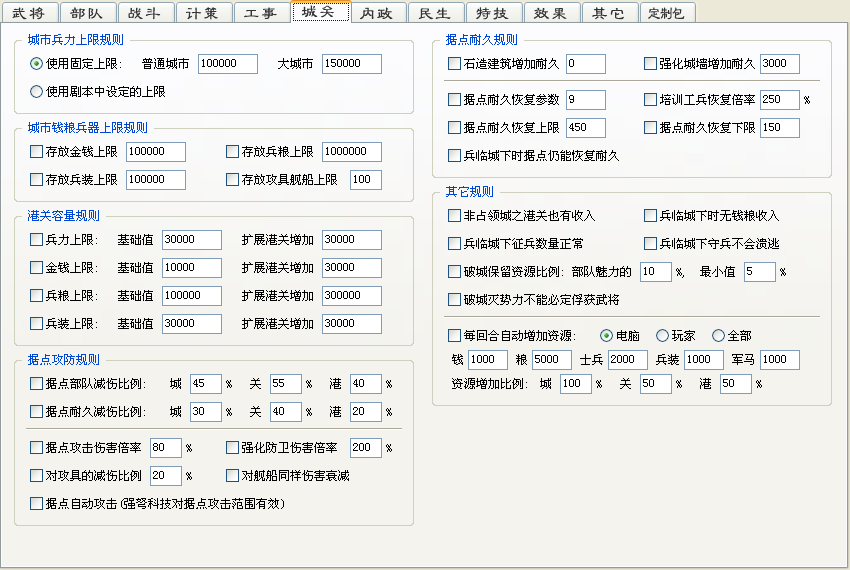Screen dimensions: 850x570
Task: Open the 内政 tab
Action: click(379, 13)
